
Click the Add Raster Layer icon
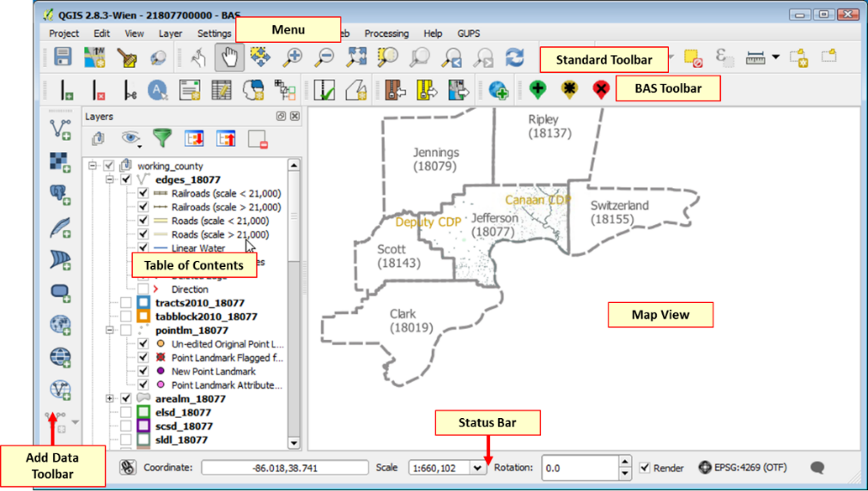click(60, 162)
